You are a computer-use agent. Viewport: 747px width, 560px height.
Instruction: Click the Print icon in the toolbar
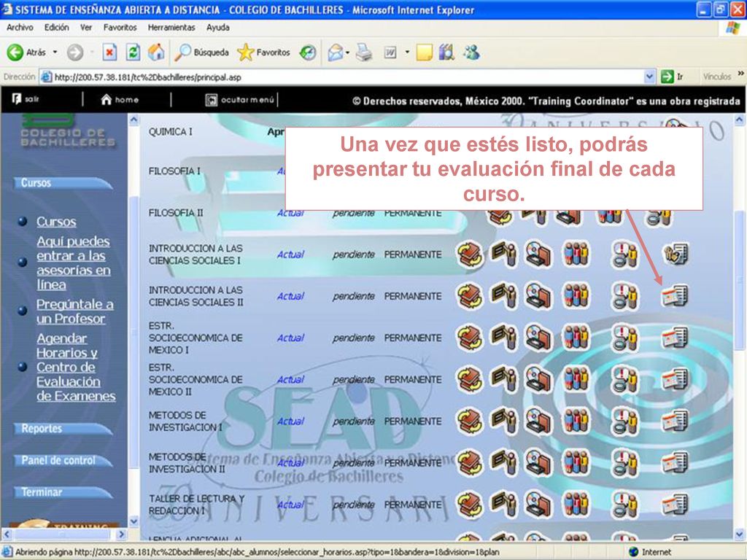364,52
